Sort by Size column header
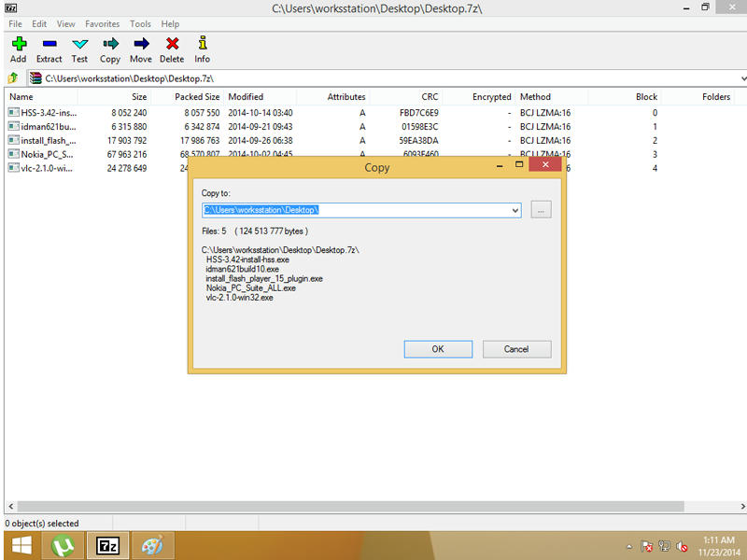This screenshot has width=747, height=560. point(114,97)
